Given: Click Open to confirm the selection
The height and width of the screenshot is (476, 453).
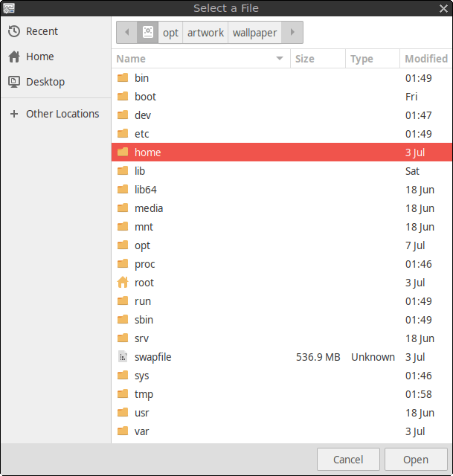Looking at the screenshot, I should tap(416, 460).
